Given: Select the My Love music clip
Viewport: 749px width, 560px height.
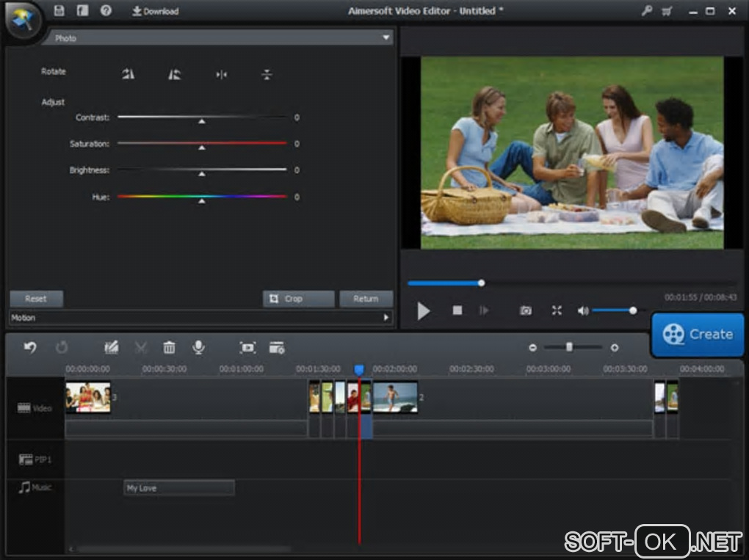Looking at the screenshot, I should pos(179,488).
